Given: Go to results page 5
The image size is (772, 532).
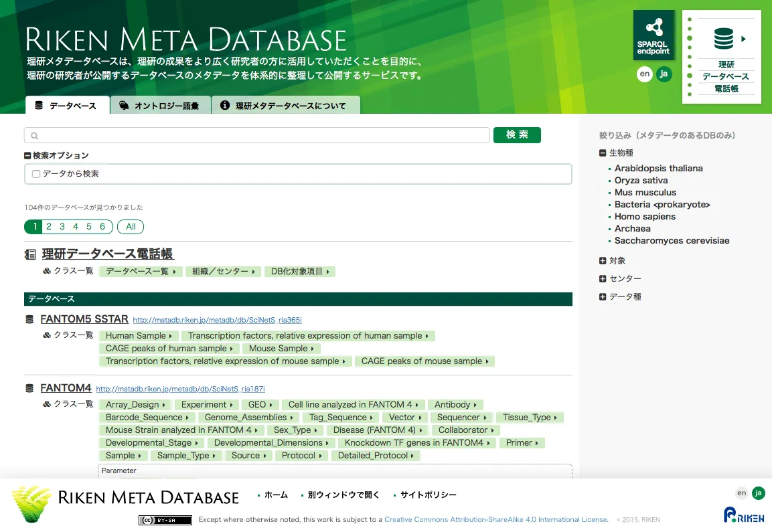Looking at the screenshot, I should point(88,226).
